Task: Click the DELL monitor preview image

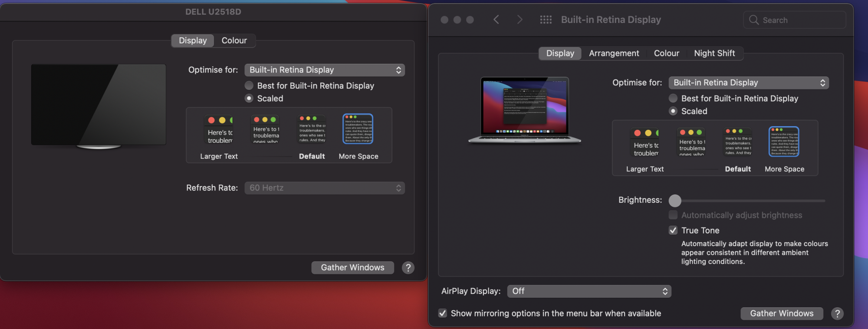Action: [99, 107]
